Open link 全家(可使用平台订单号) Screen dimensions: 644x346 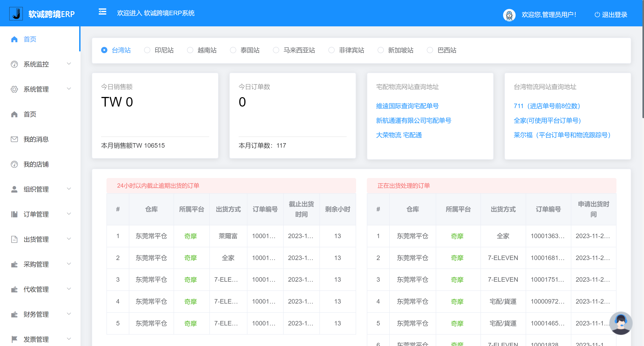point(547,120)
